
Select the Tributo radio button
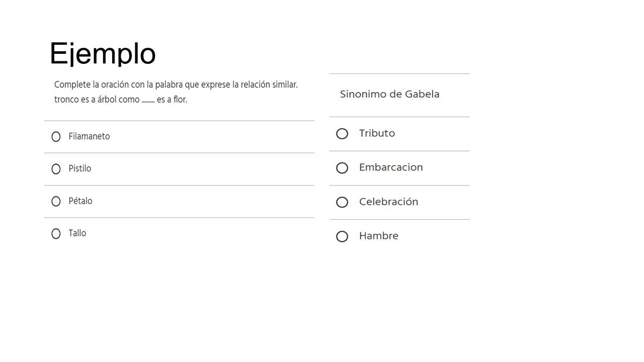(x=342, y=134)
